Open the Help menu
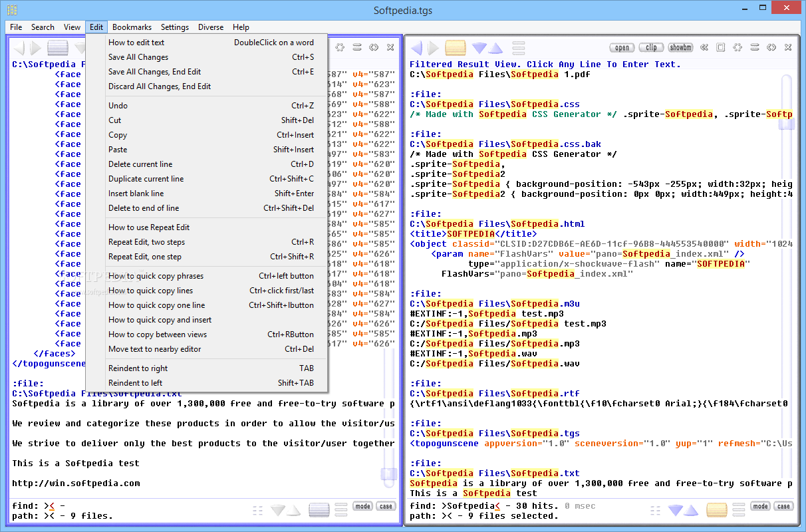Image resolution: width=806 pixels, height=532 pixels. [241, 27]
